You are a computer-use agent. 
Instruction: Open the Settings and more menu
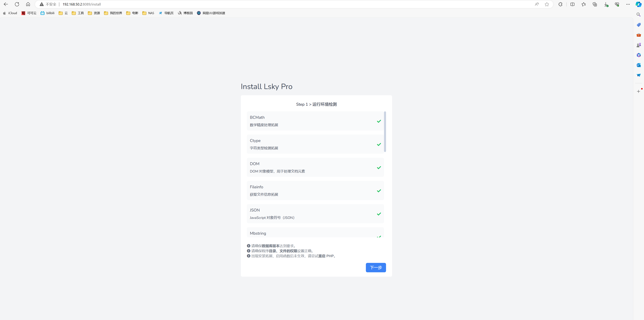[628, 4]
